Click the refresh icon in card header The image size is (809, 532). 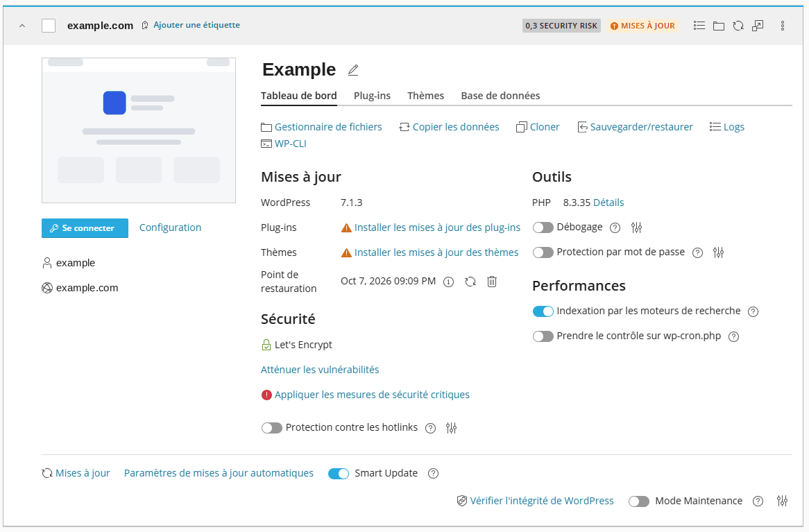[738, 25]
